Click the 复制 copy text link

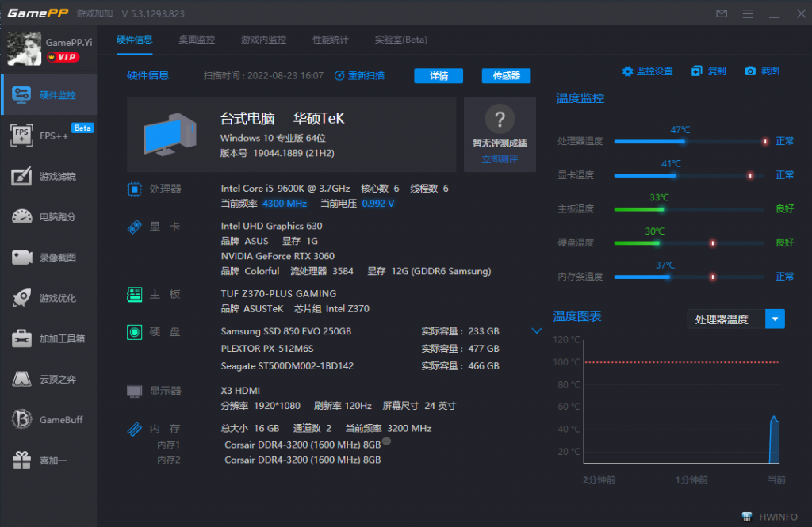tap(717, 71)
